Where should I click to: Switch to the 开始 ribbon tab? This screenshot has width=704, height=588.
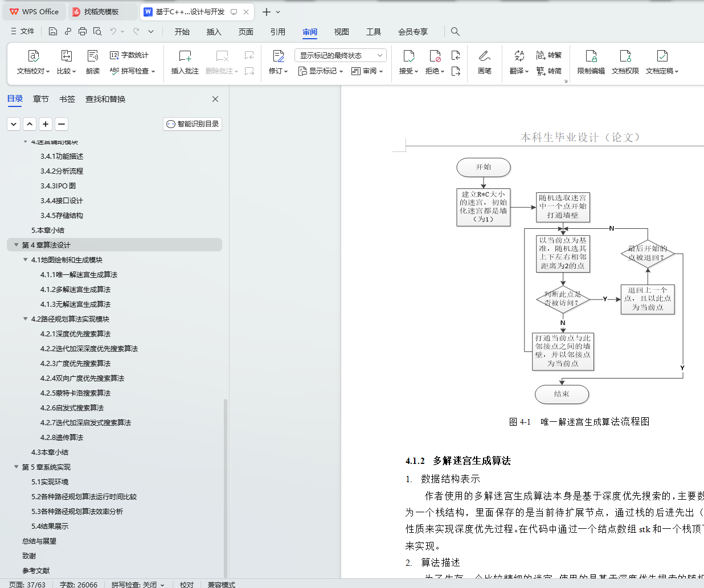click(182, 32)
